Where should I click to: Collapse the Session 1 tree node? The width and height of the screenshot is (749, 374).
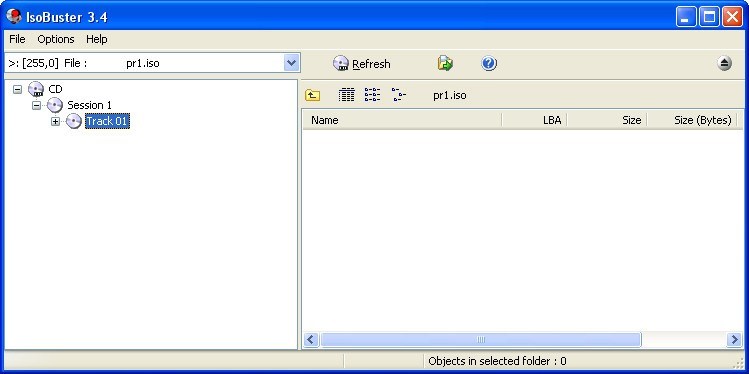click(x=36, y=105)
